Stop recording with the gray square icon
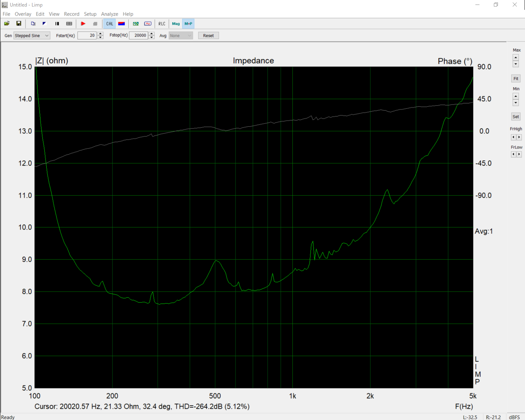525x420 pixels. (x=95, y=24)
